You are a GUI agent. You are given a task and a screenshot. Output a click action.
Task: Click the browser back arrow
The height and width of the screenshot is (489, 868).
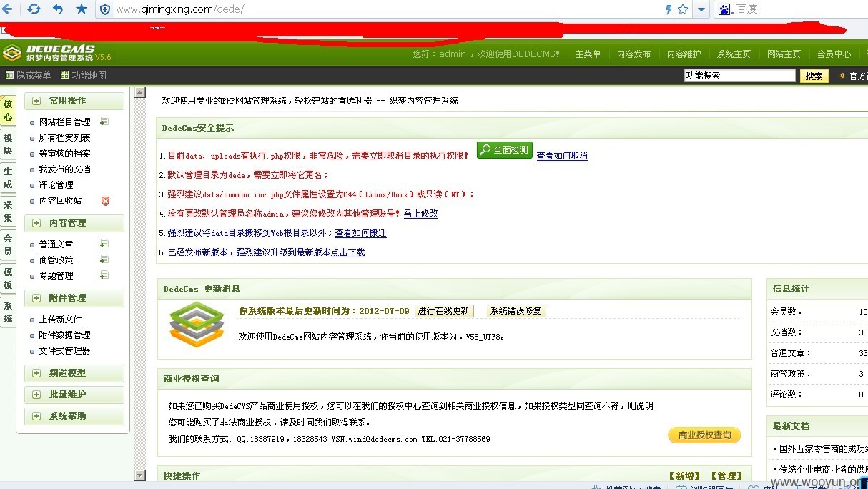(7, 9)
